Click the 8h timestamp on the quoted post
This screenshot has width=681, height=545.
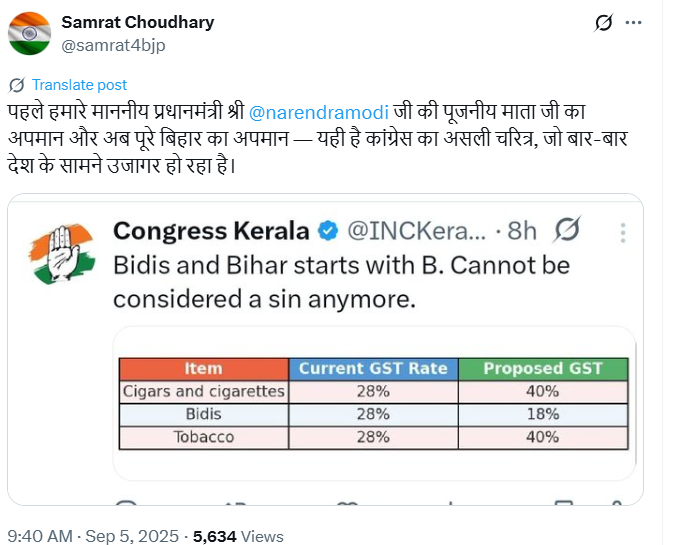[x=522, y=231]
